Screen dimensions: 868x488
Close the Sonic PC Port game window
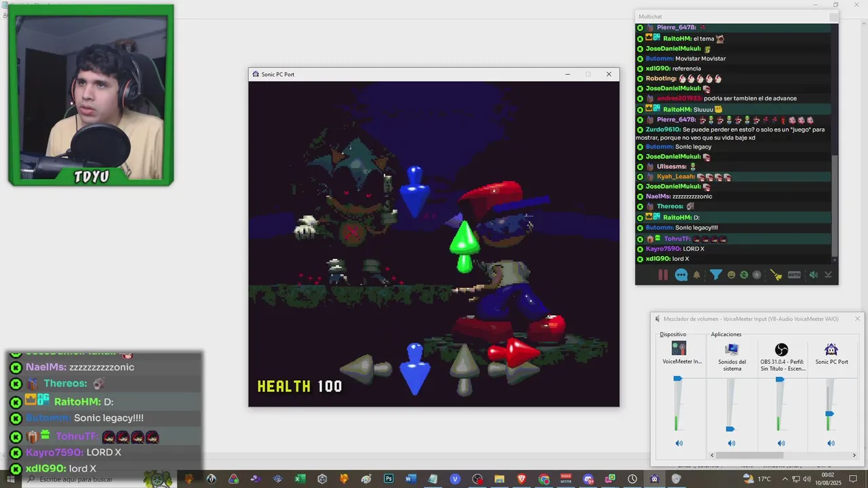pyautogui.click(x=608, y=74)
